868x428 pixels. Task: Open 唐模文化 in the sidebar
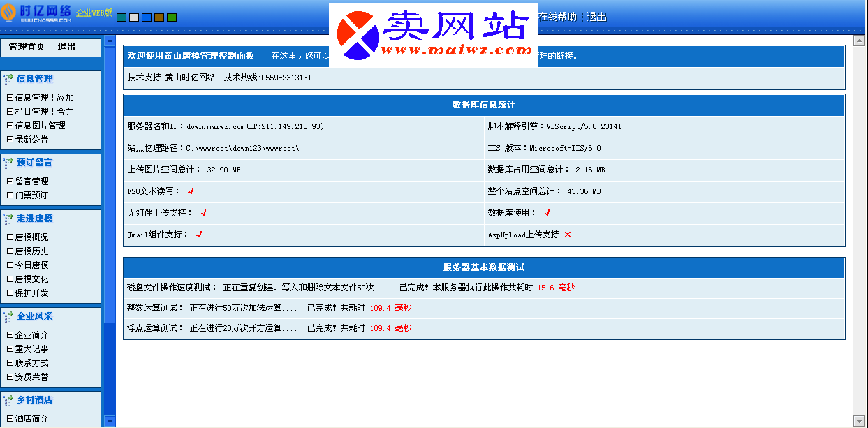pyautogui.click(x=32, y=279)
